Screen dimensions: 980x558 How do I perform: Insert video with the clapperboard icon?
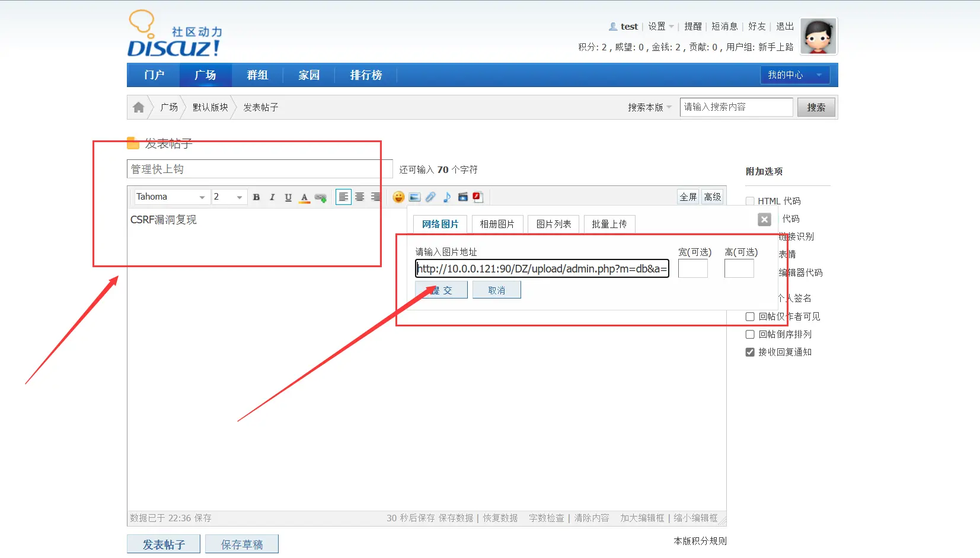pos(463,197)
